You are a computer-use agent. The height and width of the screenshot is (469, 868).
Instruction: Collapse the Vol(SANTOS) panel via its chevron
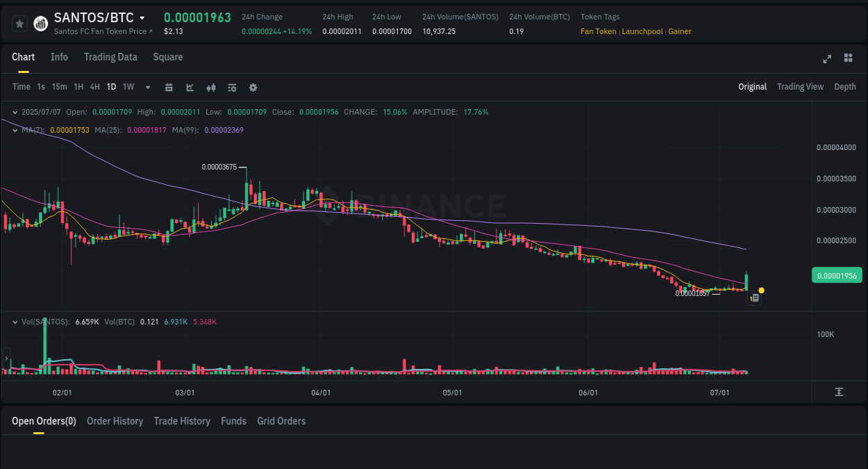point(15,322)
